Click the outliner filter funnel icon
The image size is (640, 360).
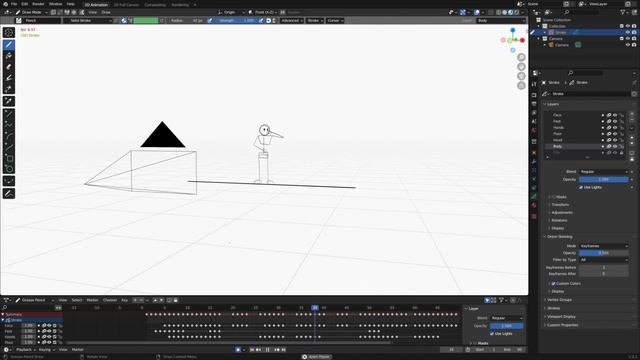click(623, 13)
